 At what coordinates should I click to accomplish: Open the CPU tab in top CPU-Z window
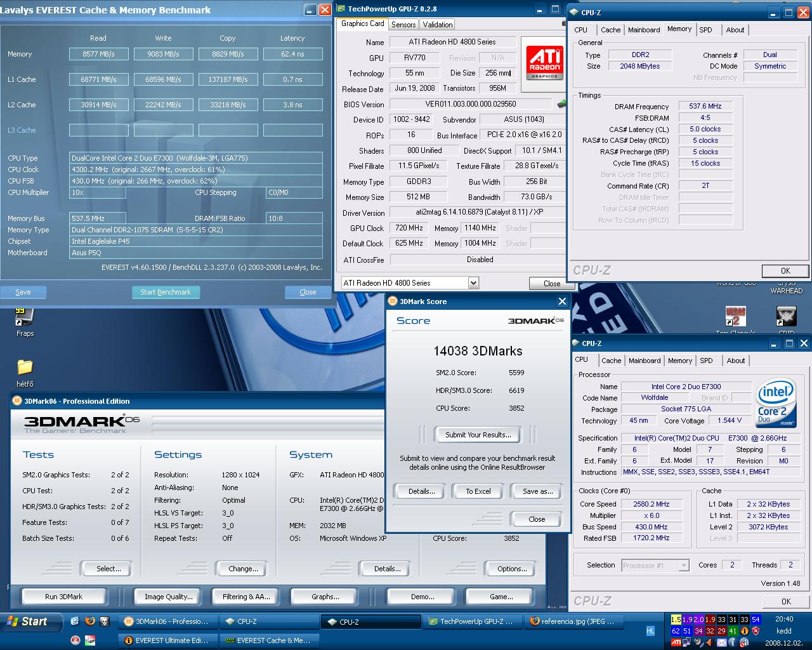coord(581,30)
